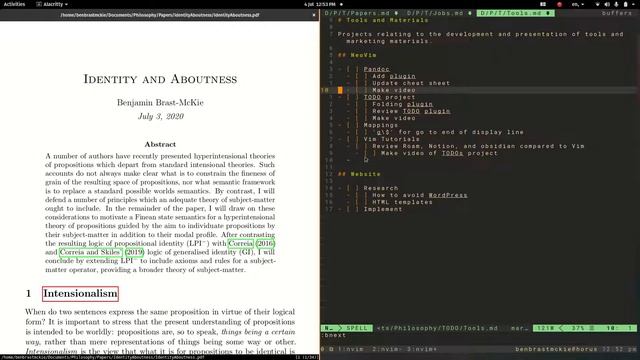Click the IdentityAboutness.pdf title bar path
This screenshot has height=360, width=640.
(160, 15)
